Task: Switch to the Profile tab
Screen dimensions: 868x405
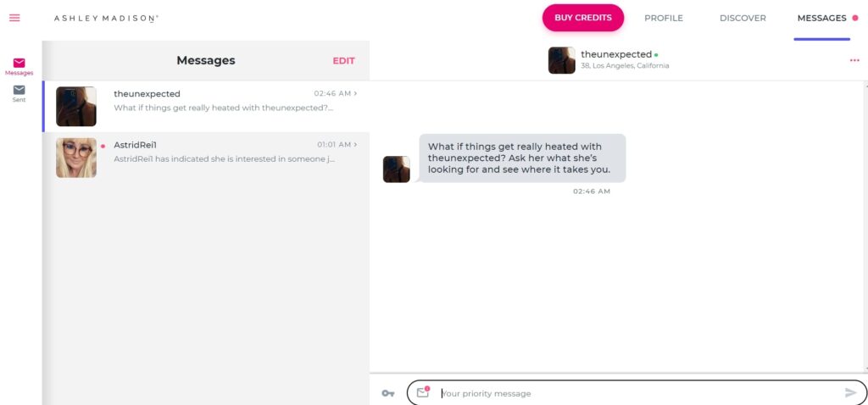Action: point(663,19)
